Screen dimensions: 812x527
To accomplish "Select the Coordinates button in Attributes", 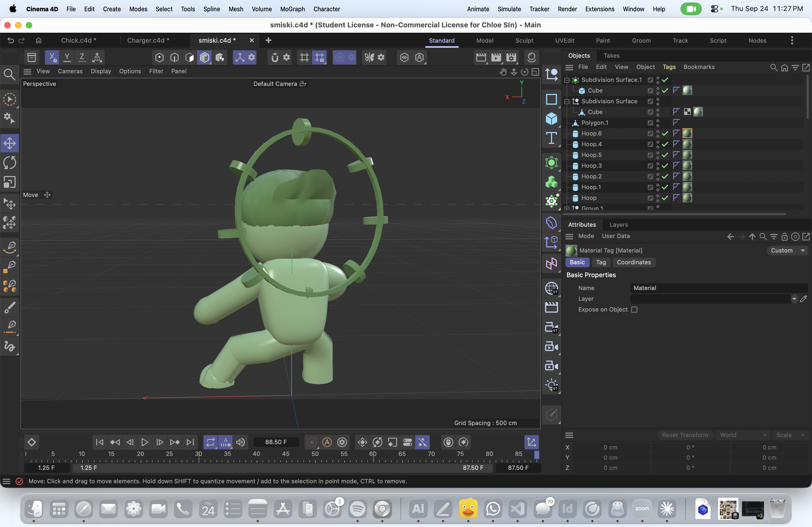I will pos(633,262).
